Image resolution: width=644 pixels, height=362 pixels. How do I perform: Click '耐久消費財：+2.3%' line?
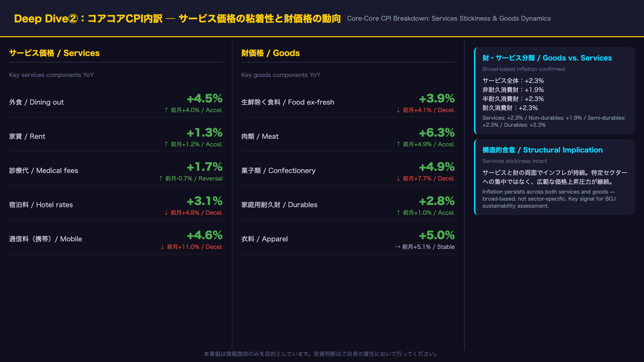point(510,108)
